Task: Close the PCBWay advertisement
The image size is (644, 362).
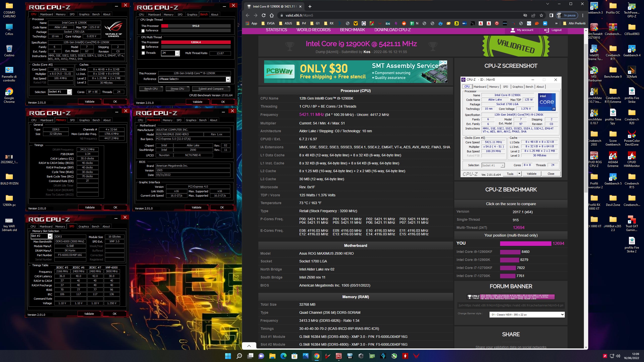Action: pyautogui.click(x=445, y=62)
